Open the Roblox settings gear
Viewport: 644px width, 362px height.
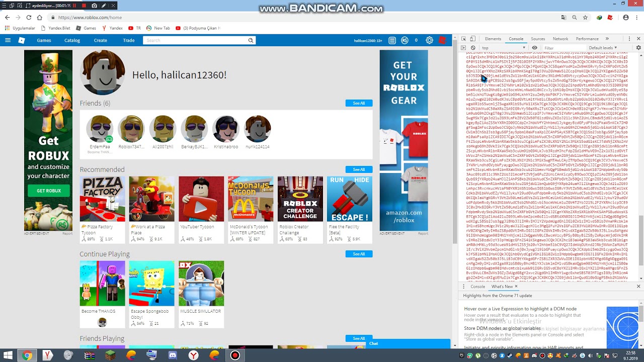(x=429, y=40)
